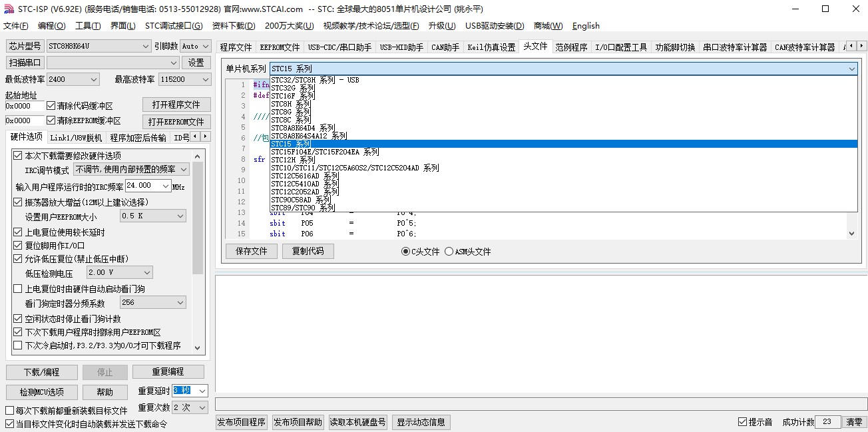Viewport: 868px width, 432px height.
Task: Open watchdog divider 256 dropdown
Action: 153,302
